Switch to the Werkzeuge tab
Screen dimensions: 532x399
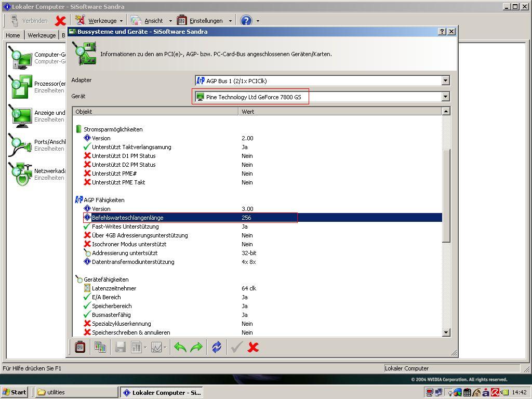[42, 35]
